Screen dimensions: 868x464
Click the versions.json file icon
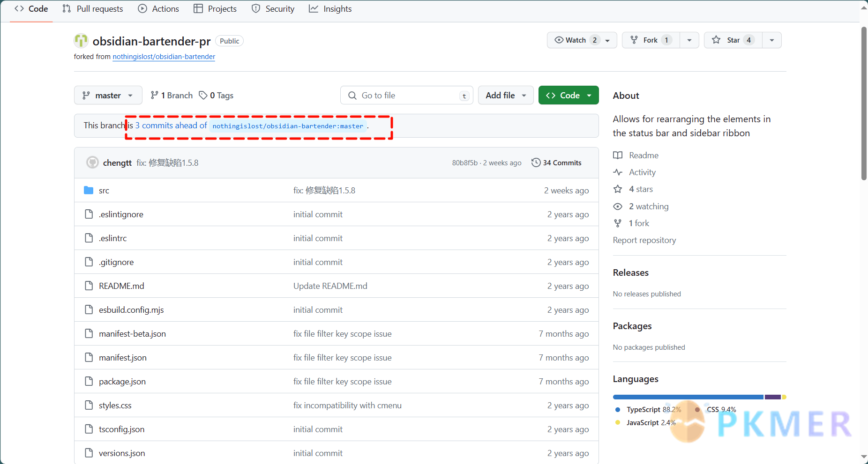pos(89,453)
